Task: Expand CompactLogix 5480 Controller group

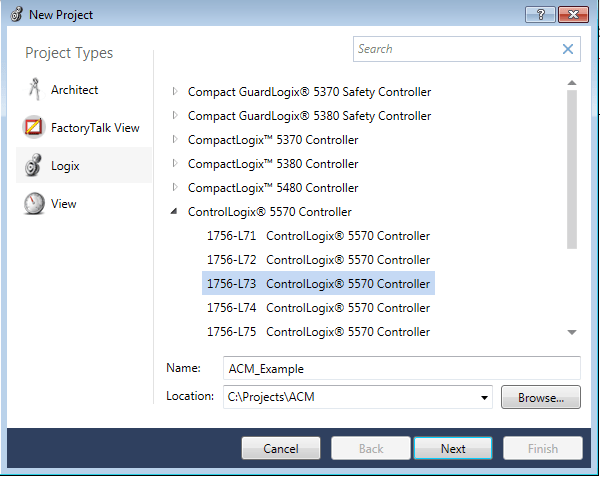Action: [175, 187]
